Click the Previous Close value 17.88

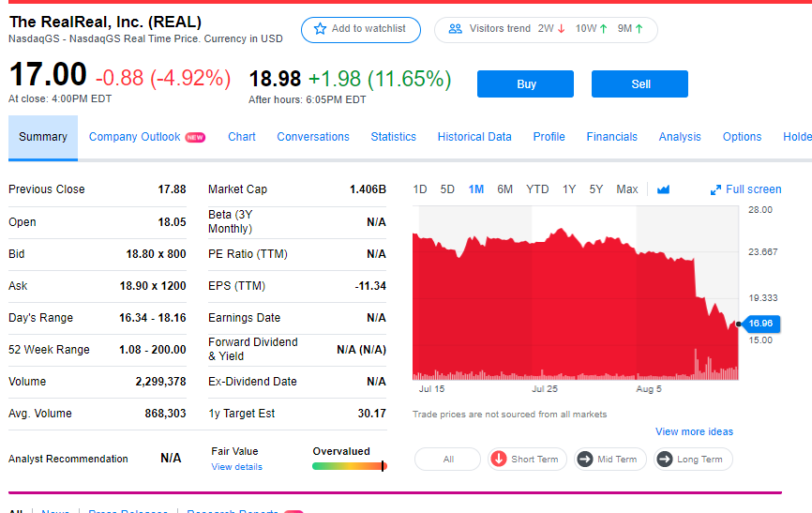pyautogui.click(x=172, y=189)
